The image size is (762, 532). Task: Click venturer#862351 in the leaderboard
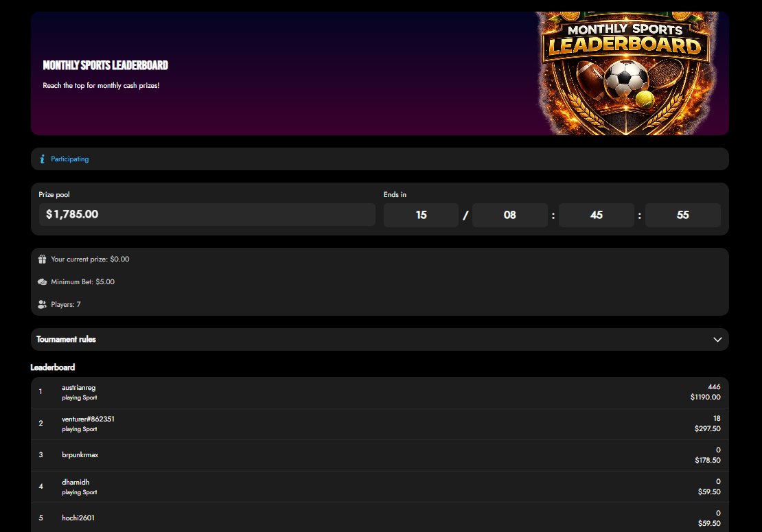87,419
